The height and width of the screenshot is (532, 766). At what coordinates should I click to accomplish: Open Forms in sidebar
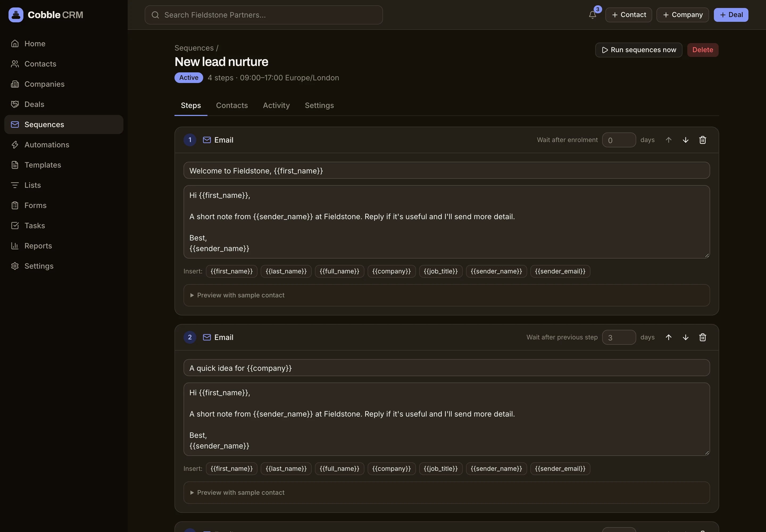coord(64,205)
